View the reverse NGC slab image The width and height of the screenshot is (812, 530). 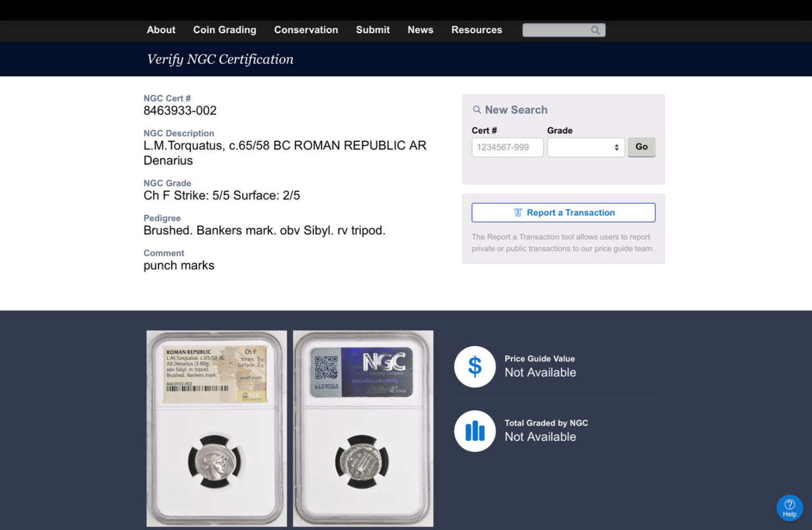363,428
